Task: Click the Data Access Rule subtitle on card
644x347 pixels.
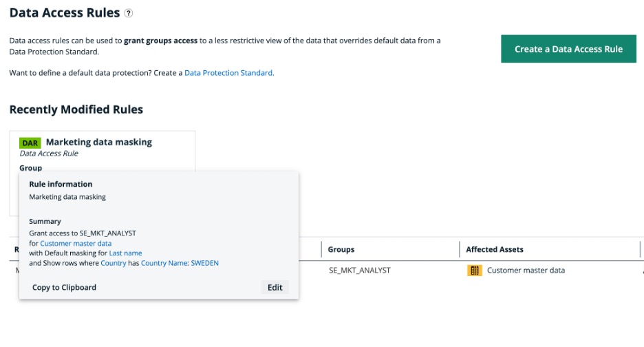Action: (49, 154)
